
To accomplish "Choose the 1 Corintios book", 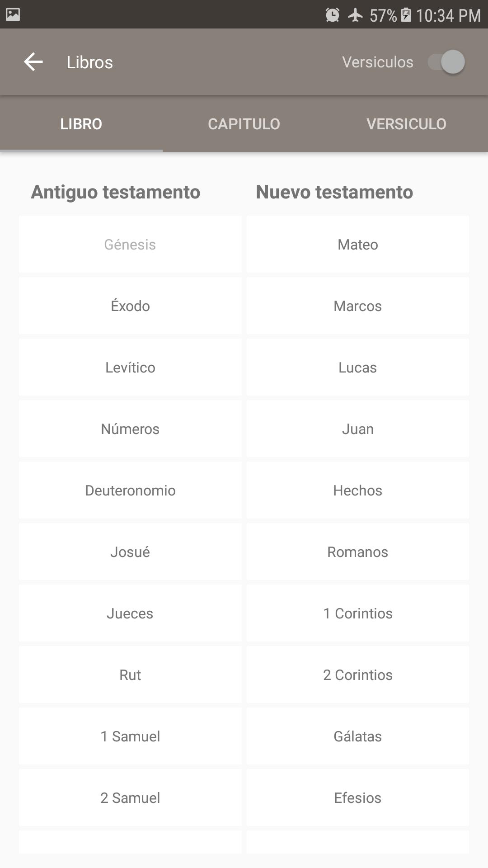I will 358,613.
